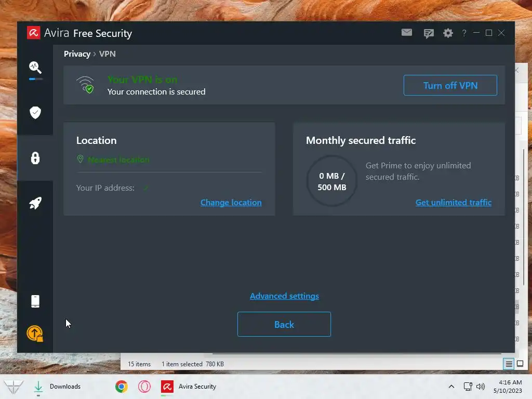
Task: Maximize the Avira window
Action: (x=489, y=33)
